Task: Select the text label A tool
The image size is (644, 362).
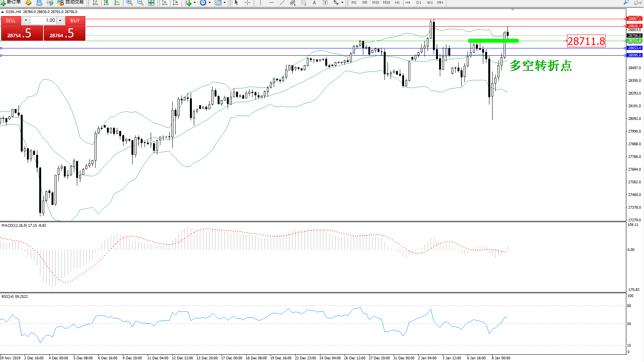Action: point(314,3)
